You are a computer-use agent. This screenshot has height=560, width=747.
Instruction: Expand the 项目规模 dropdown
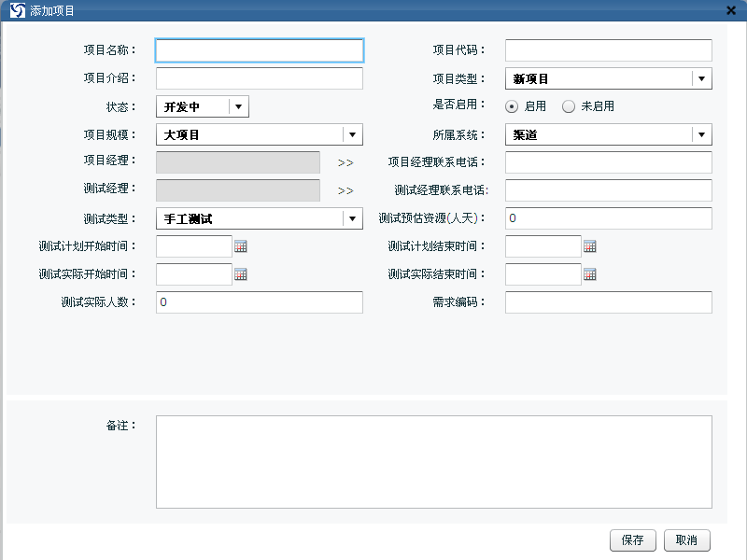point(352,135)
